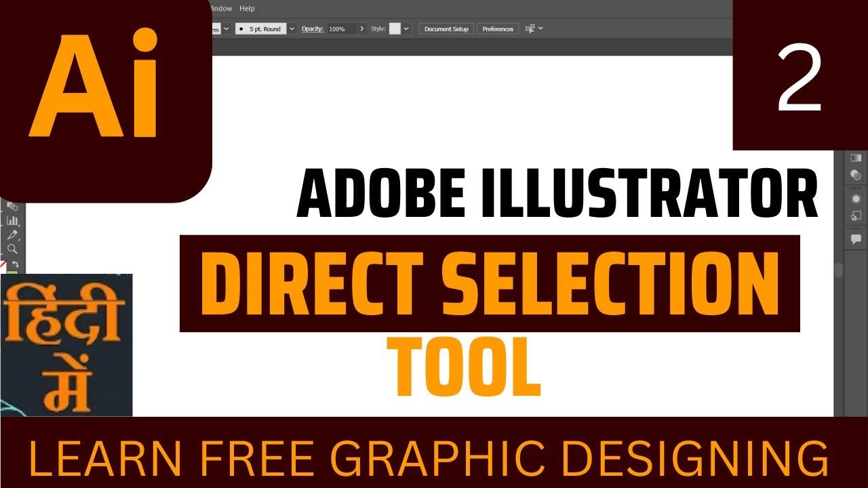Click the Preferences button

coord(498,29)
